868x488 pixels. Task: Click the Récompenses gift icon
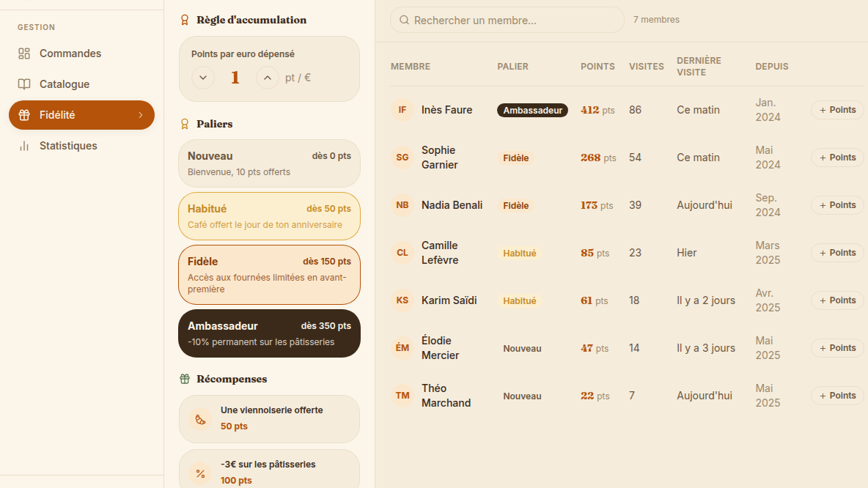(185, 379)
